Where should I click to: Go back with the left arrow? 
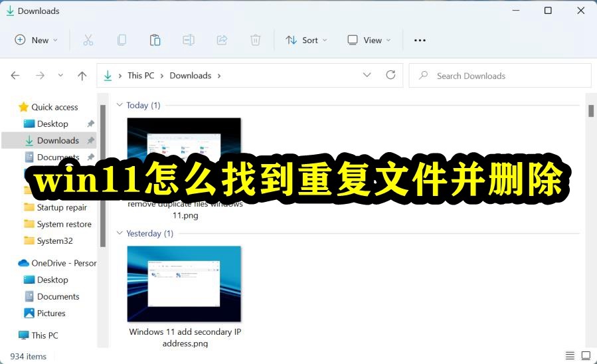pos(15,75)
